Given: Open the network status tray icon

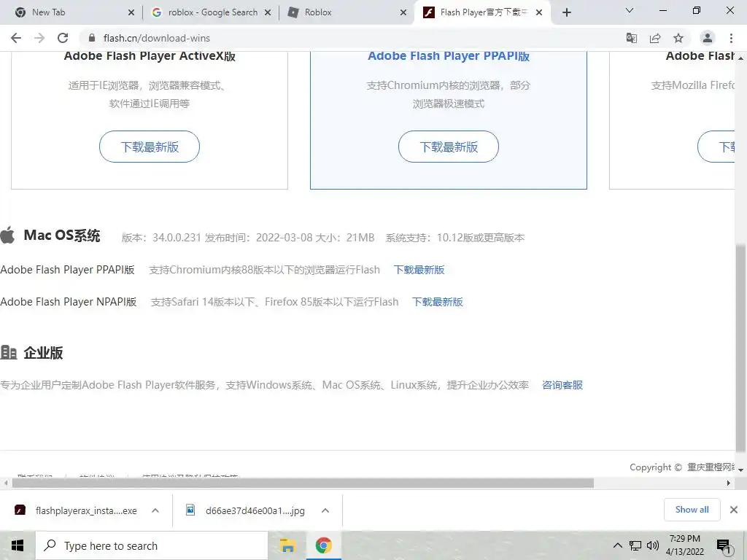Looking at the screenshot, I should [635, 545].
